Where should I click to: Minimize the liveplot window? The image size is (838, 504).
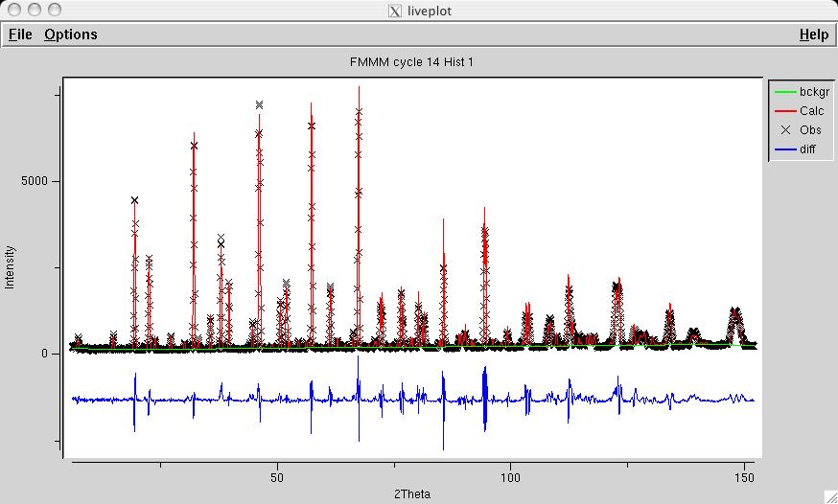coord(34,11)
